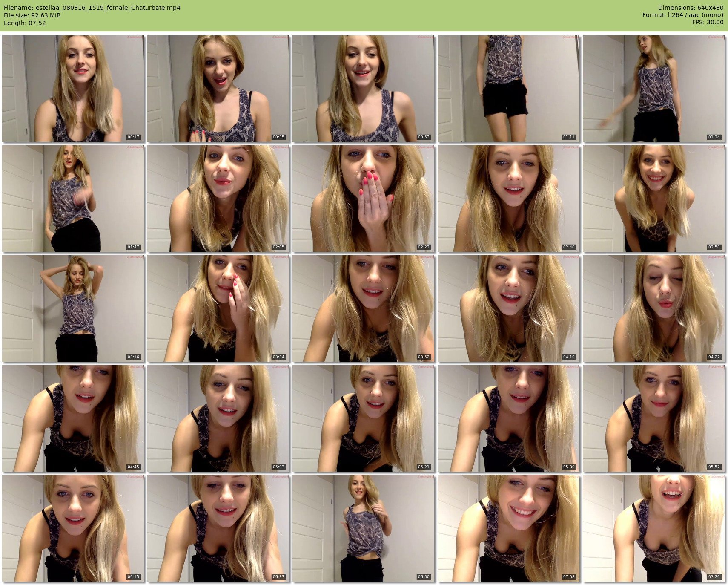Click the frame stamped 02:58

654,199
